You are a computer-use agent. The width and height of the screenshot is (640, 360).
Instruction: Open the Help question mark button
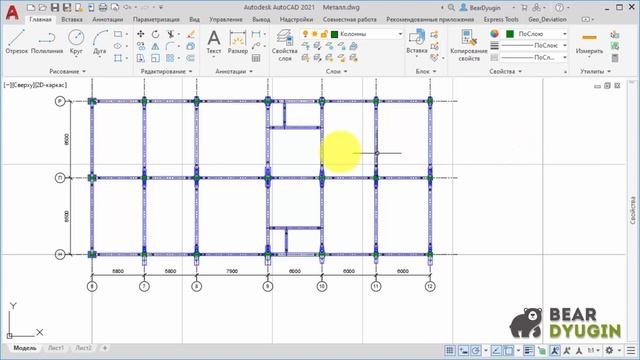click(x=560, y=7)
